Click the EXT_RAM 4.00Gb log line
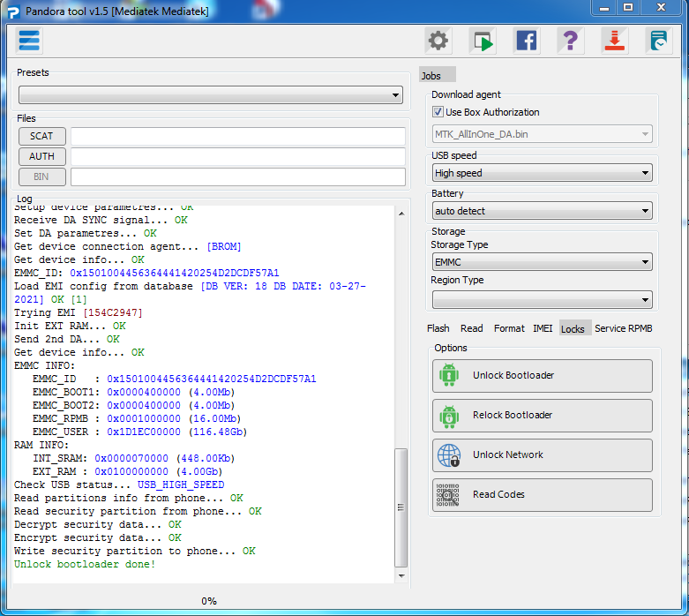This screenshot has height=616, width=689. click(x=127, y=471)
